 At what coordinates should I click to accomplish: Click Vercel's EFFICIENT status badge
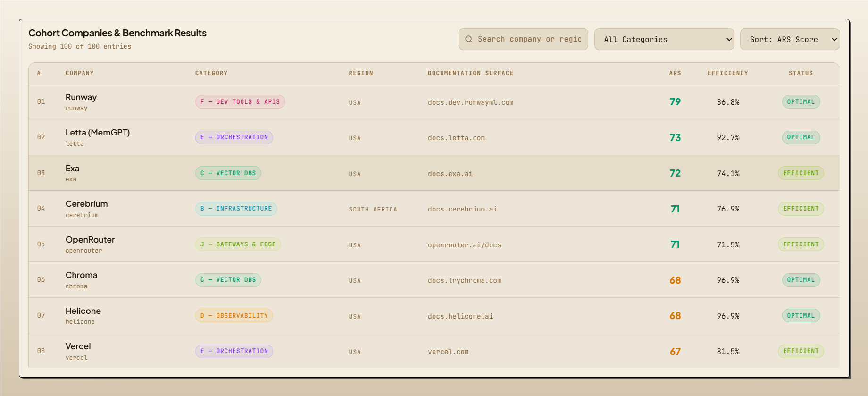pyautogui.click(x=801, y=351)
